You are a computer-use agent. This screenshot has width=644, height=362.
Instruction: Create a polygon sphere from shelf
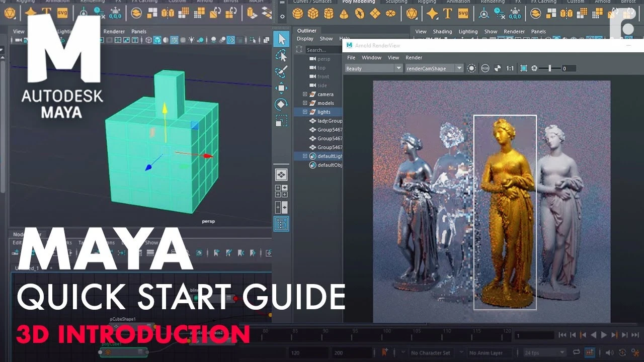click(x=298, y=13)
